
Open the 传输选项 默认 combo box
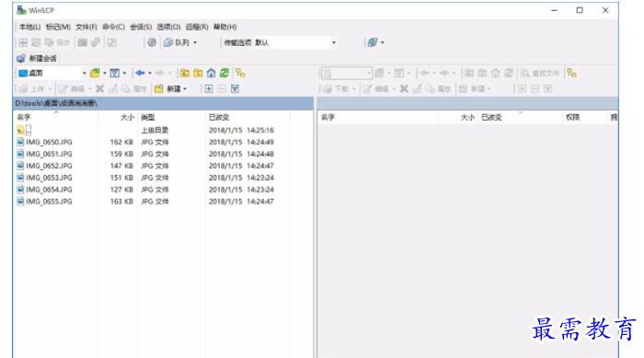(295, 42)
